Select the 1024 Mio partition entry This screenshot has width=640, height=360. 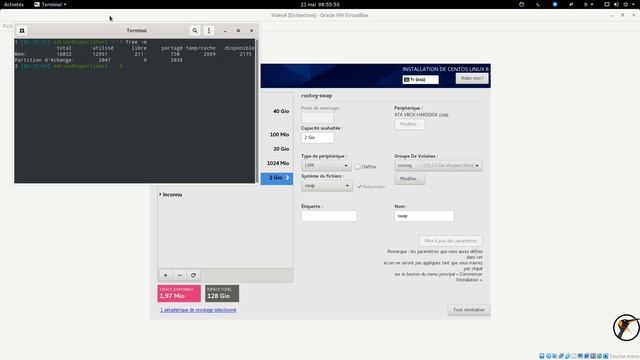pyautogui.click(x=278, y=163)
